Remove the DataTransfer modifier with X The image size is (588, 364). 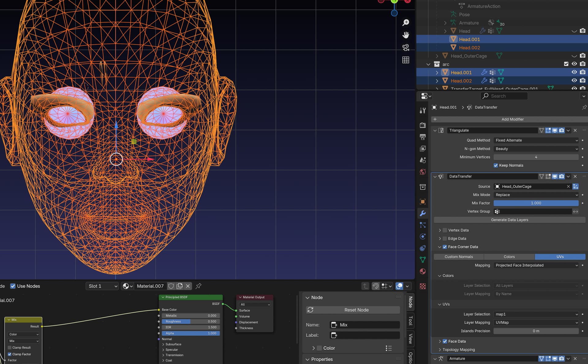pos(575,176)
